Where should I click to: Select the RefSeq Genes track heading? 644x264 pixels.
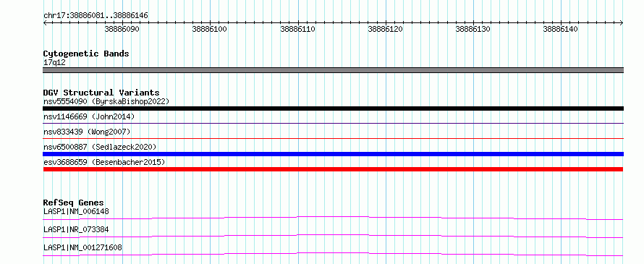click(x=74, y=203)
